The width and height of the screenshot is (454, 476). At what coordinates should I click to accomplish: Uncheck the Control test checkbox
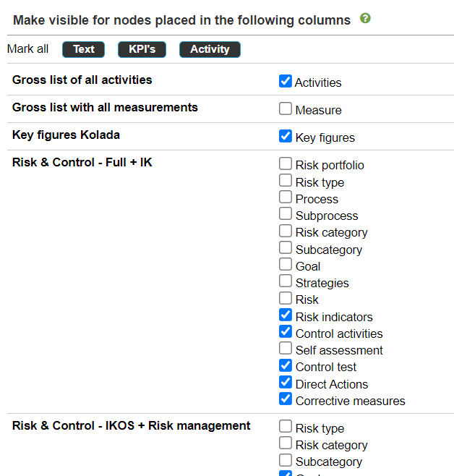[x=286, y=365]
